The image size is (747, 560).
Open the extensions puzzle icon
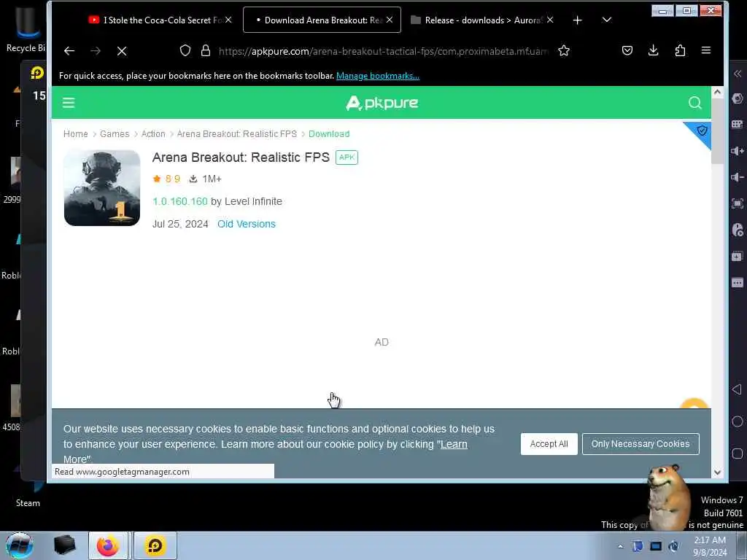coord(680,50)
